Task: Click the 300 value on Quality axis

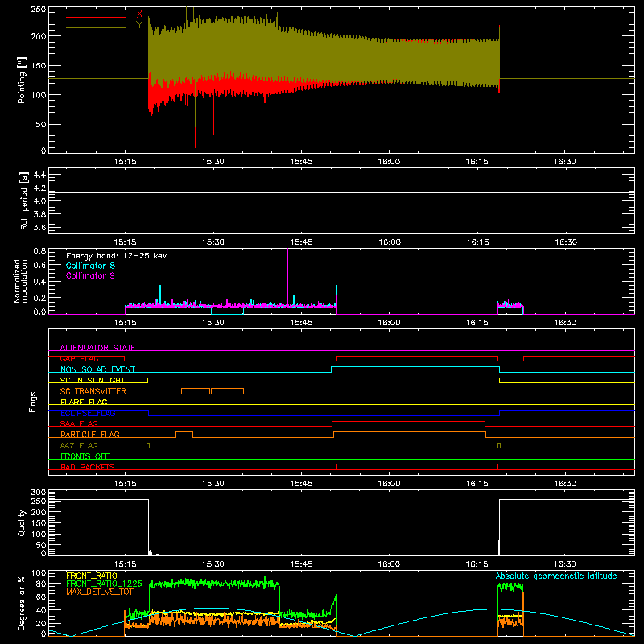Action: tap(39, 493)
